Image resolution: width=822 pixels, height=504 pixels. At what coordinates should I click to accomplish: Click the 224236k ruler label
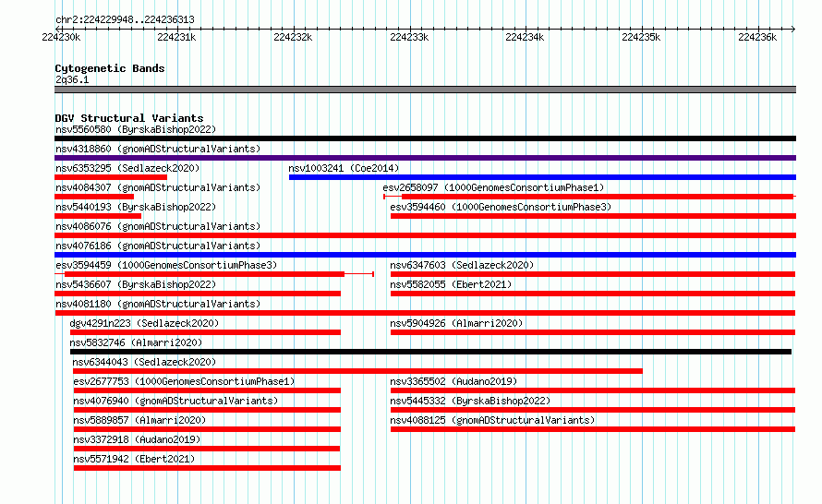click(x=757, y=37)
